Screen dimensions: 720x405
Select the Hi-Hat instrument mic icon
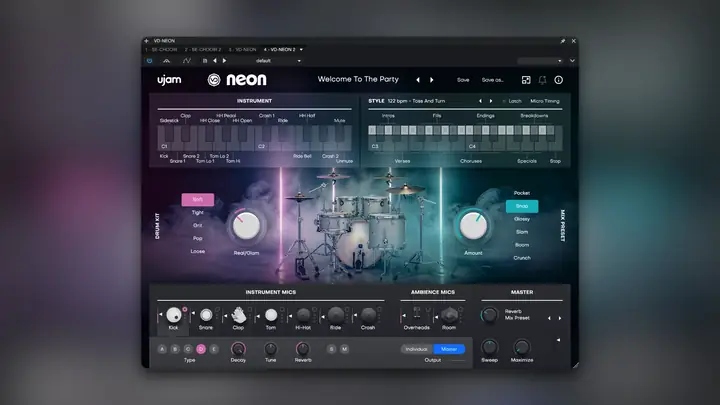coord(303,315)
